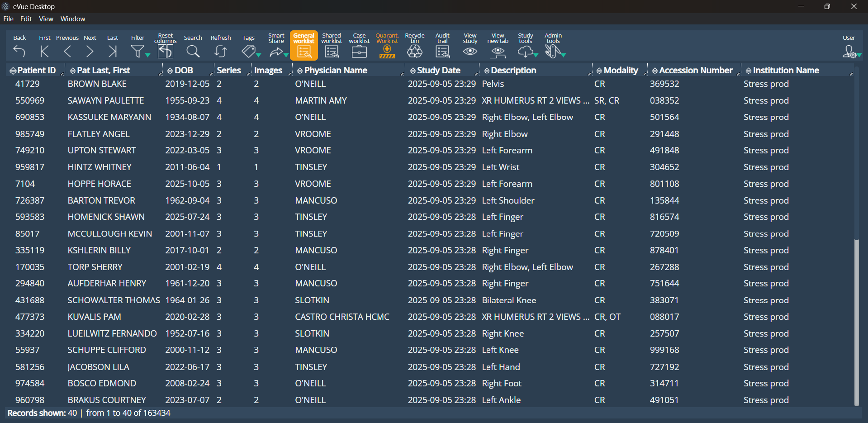Open the User settings dropdown

(859, 55)
